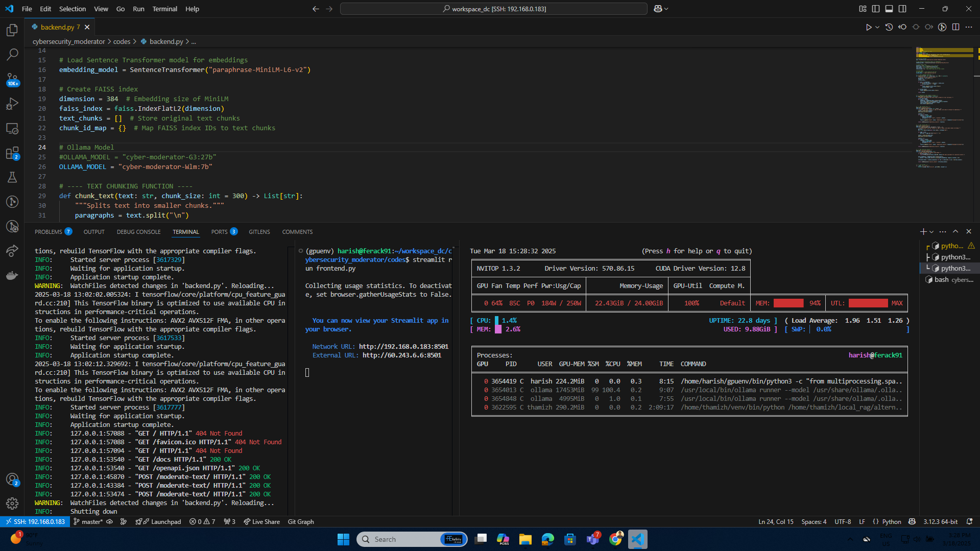Open the Live Share arrow view in activity bar

click(x=12, y=251)
